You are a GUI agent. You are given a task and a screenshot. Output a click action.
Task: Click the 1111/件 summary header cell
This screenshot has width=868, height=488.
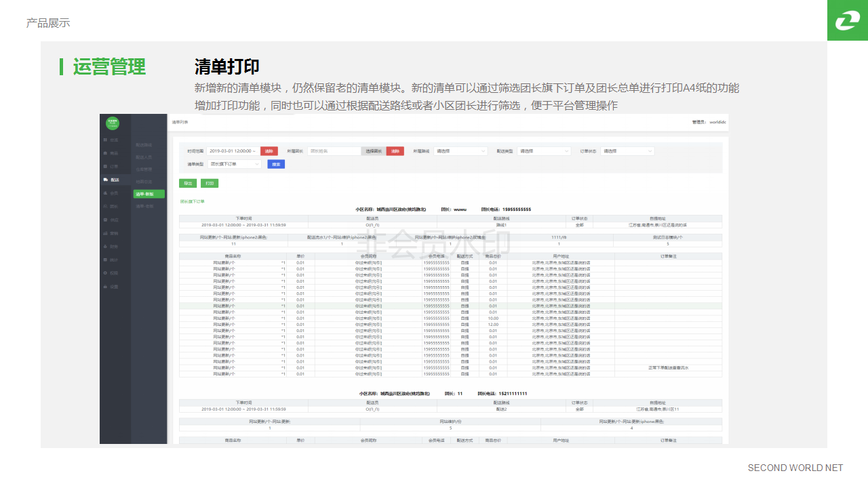tap(559, 237)
